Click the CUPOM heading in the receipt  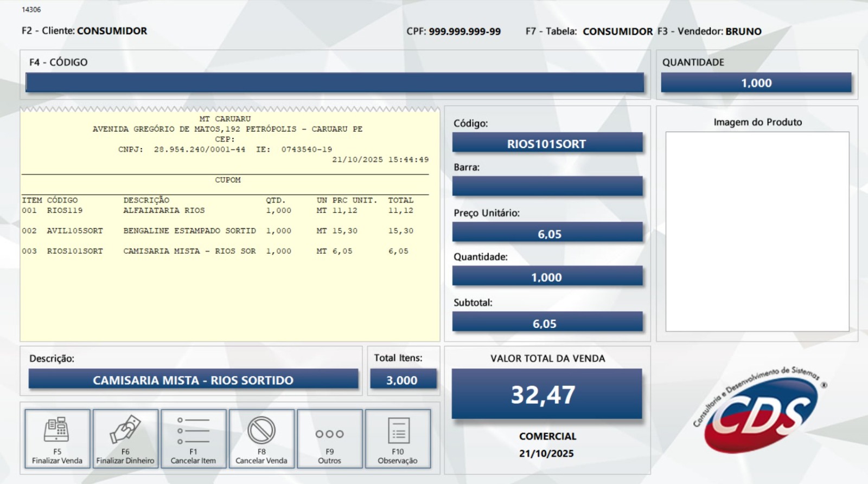228,180
